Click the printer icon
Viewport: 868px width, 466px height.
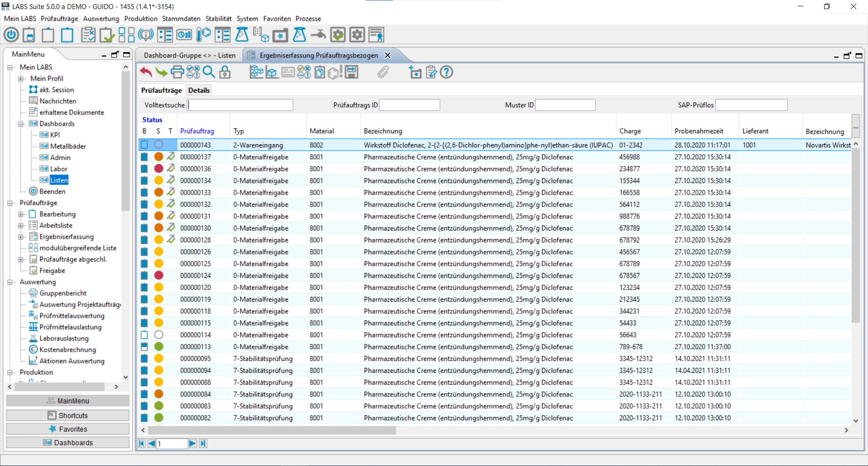coord(177,72)
